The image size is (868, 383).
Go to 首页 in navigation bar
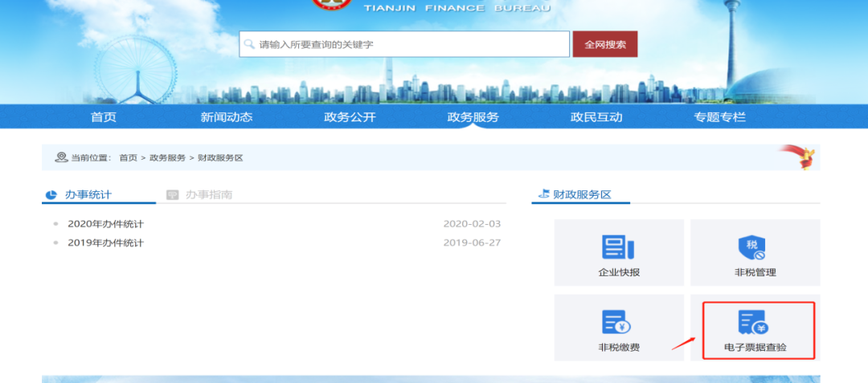click(104, 117)
